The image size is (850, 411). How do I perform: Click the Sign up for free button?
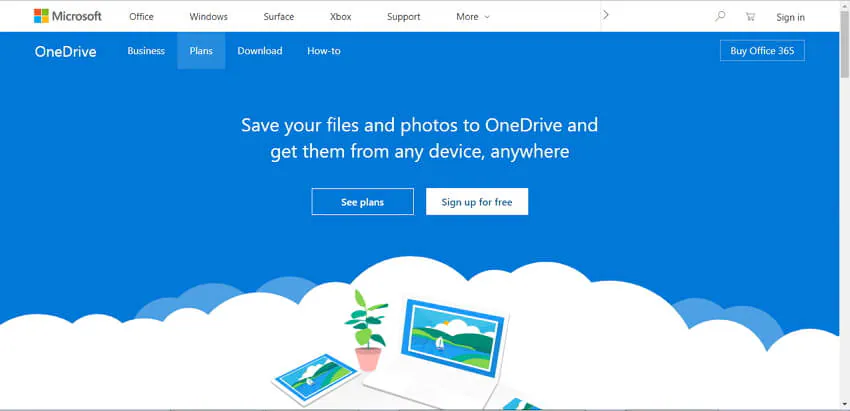click(x=477, y=202)
